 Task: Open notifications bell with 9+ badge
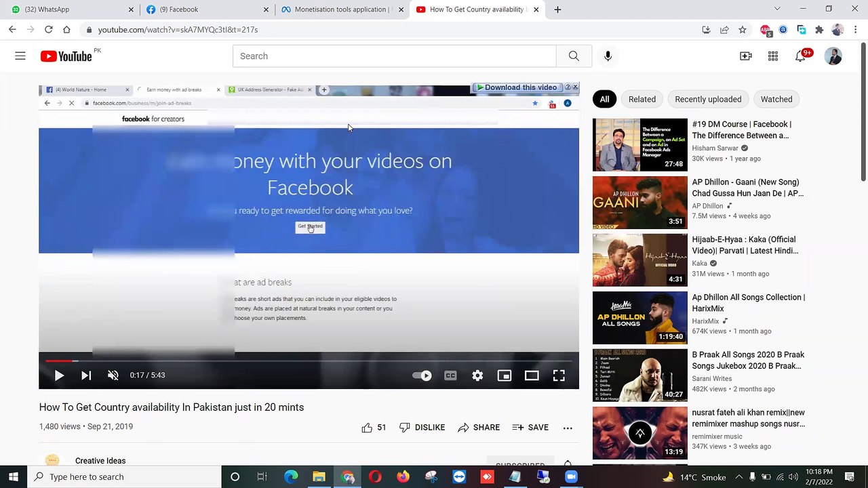click(x=801, y=56)
